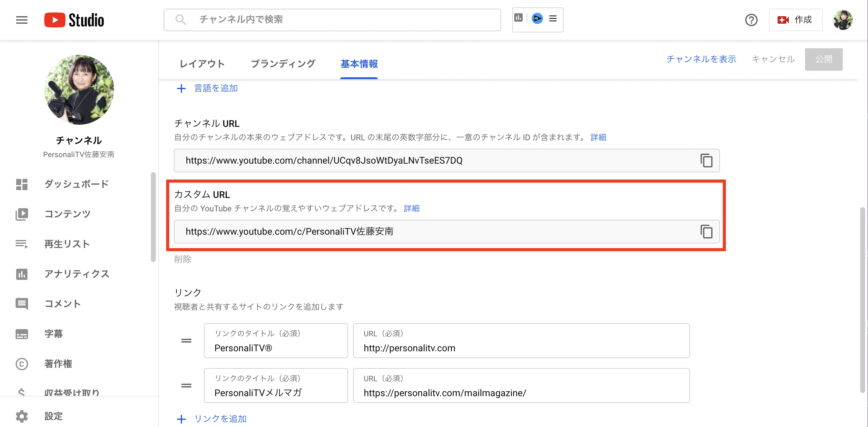Image resolution: width=868 pixels, height=427 pixels.
Task: Click the channel URL text field
Action: (x=447, y=161)
